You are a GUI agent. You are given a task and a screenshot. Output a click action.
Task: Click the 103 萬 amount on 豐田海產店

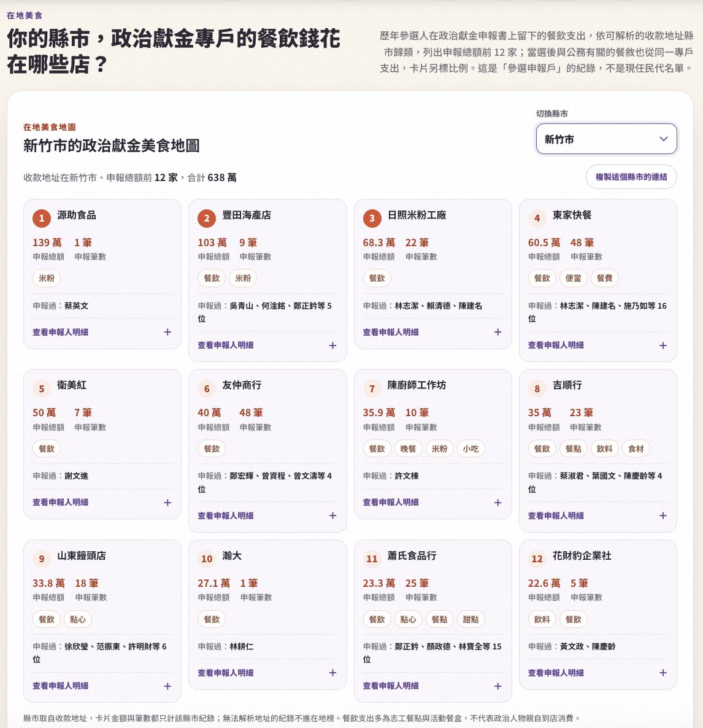(x=212, y=242)
